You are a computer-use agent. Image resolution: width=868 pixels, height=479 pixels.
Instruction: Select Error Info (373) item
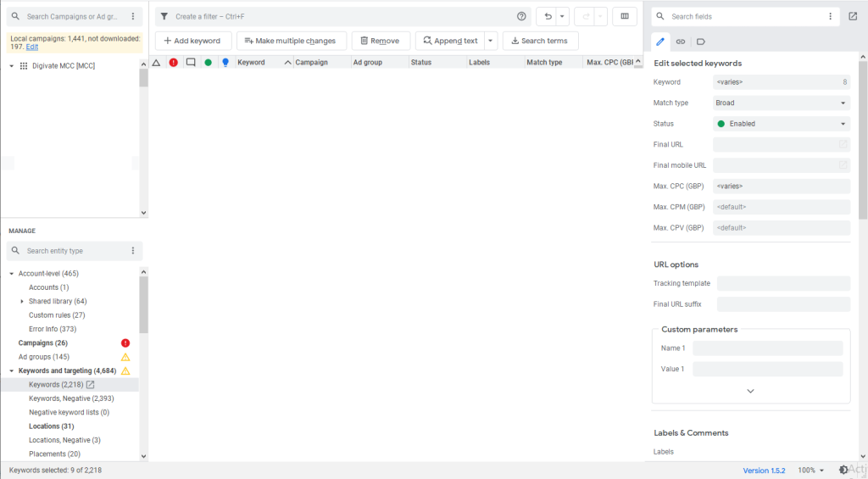53,329
